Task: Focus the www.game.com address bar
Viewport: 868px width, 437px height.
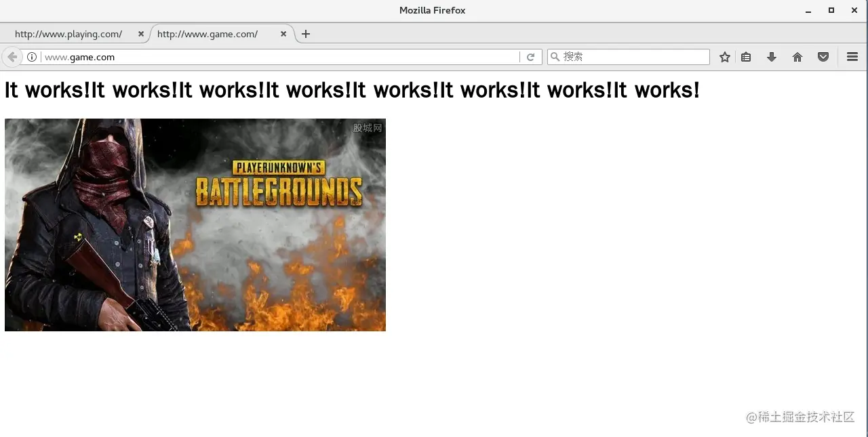Action: (x=281, y=57)
